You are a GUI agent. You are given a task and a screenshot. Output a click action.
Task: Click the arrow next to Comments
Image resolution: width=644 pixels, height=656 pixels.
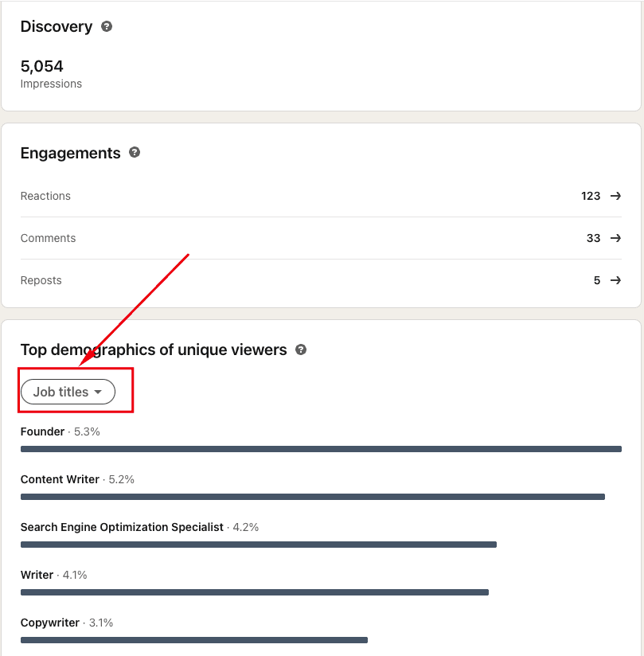615,238
